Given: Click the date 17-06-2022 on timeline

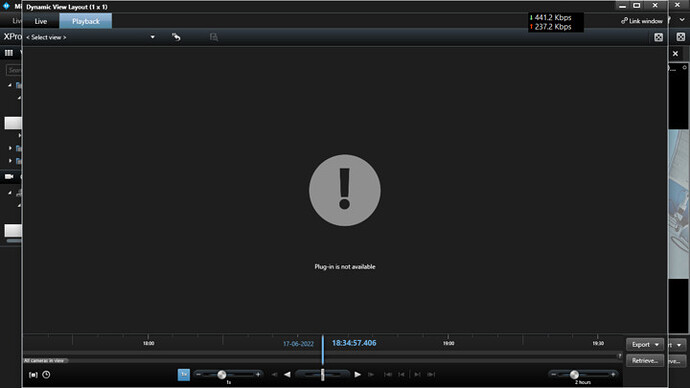Looking at the screenshot, I should click(298, 344).
